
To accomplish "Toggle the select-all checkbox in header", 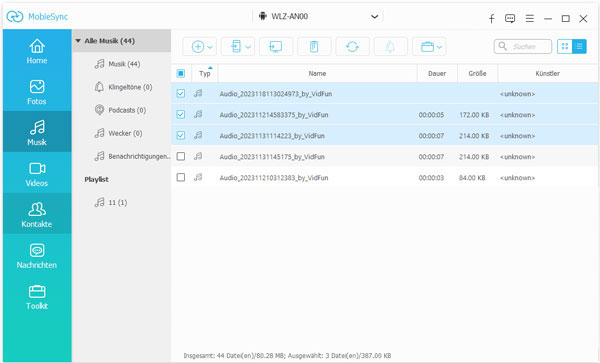I will click(x=181, y=73).
